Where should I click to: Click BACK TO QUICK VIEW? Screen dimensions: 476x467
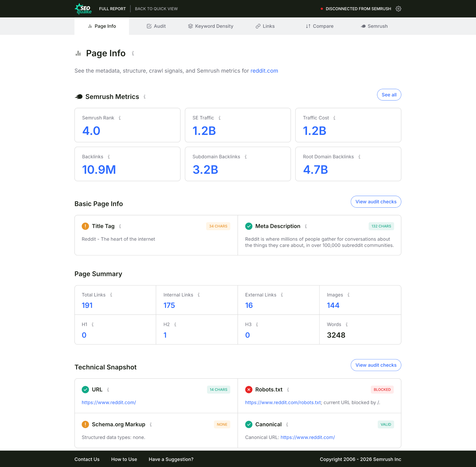click(x=156, y=9)
